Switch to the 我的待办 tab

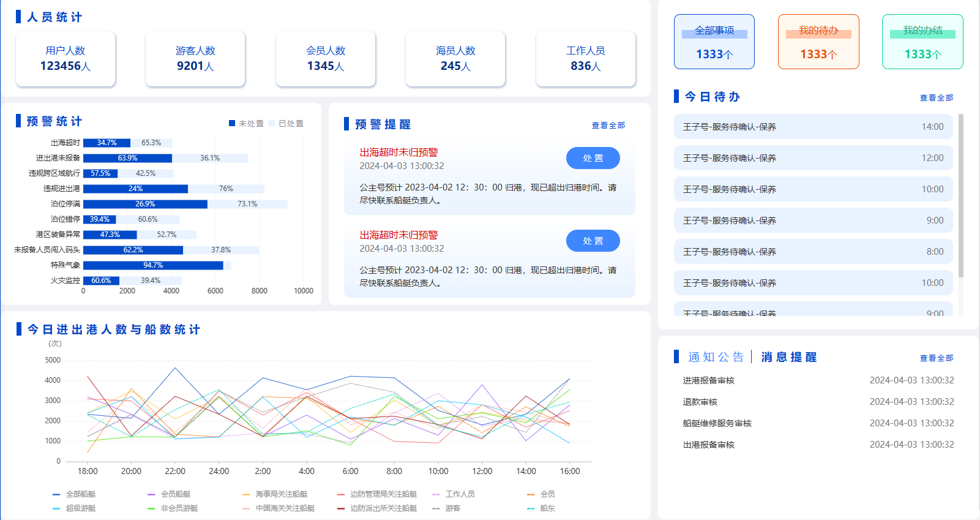coord(818,42)
